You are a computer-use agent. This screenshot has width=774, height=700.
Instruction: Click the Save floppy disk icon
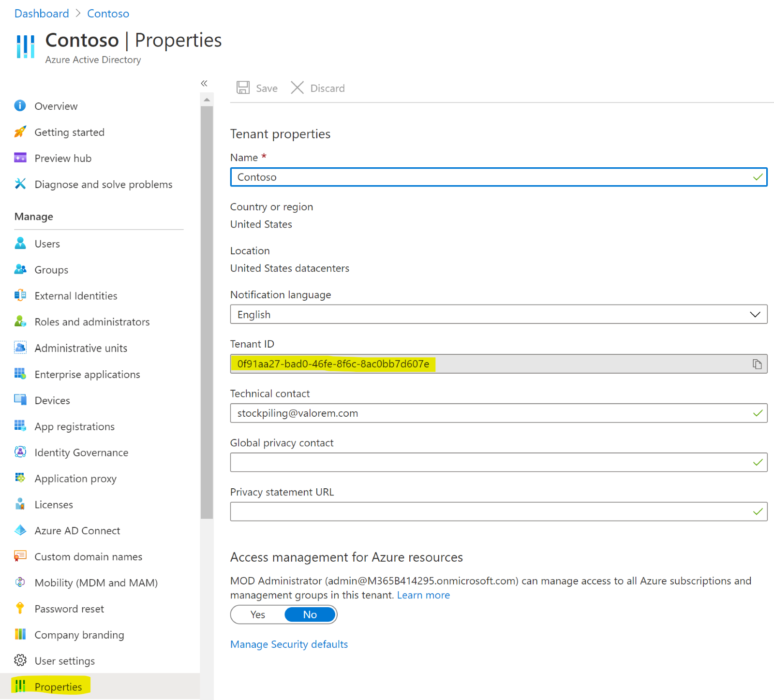pos(243,87)
